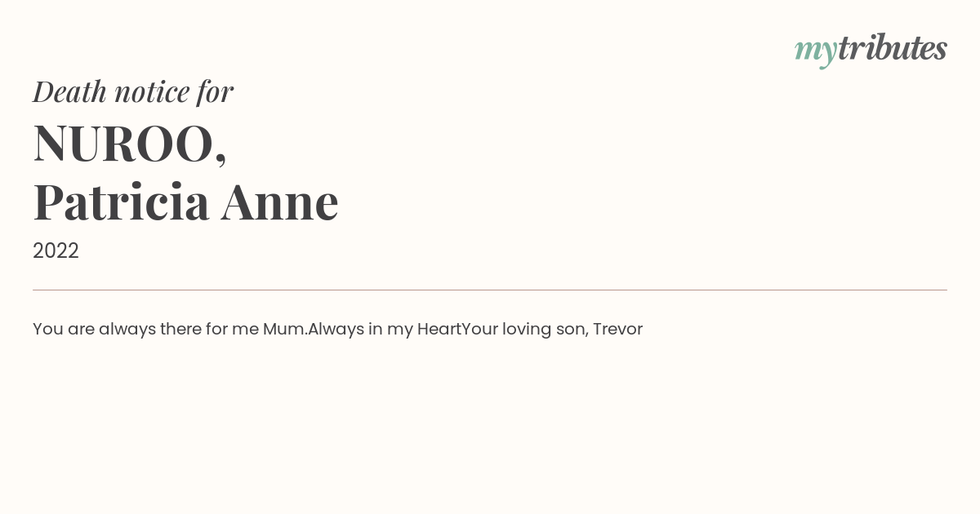Select the word "Anne" in the title

coord(280,202)
